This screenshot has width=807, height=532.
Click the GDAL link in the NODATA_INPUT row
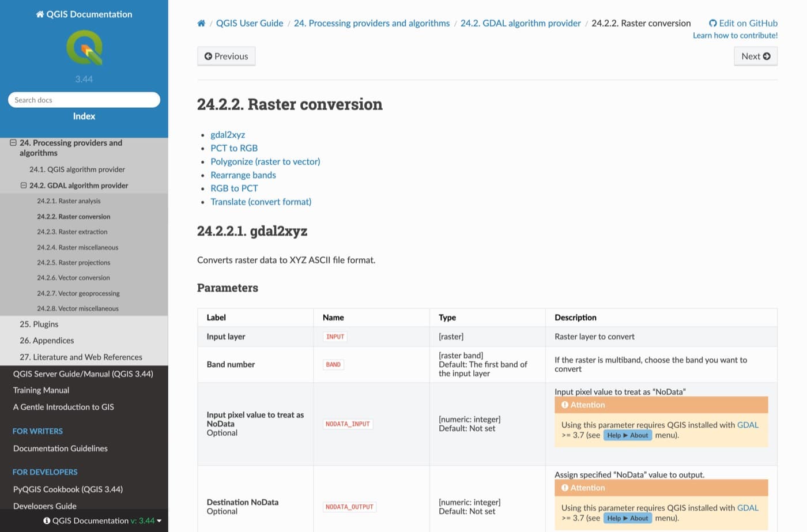tap(748, 425)
